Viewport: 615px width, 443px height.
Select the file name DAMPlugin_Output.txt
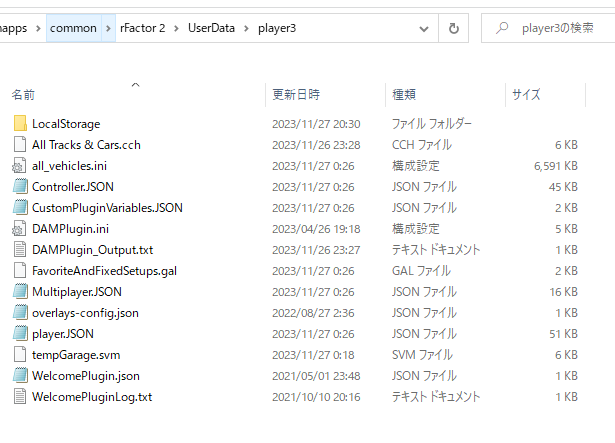(93, 250)
